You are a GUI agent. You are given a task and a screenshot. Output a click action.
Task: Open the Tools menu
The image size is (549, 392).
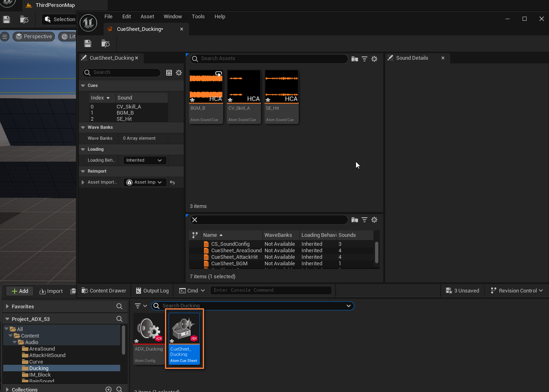198,17
